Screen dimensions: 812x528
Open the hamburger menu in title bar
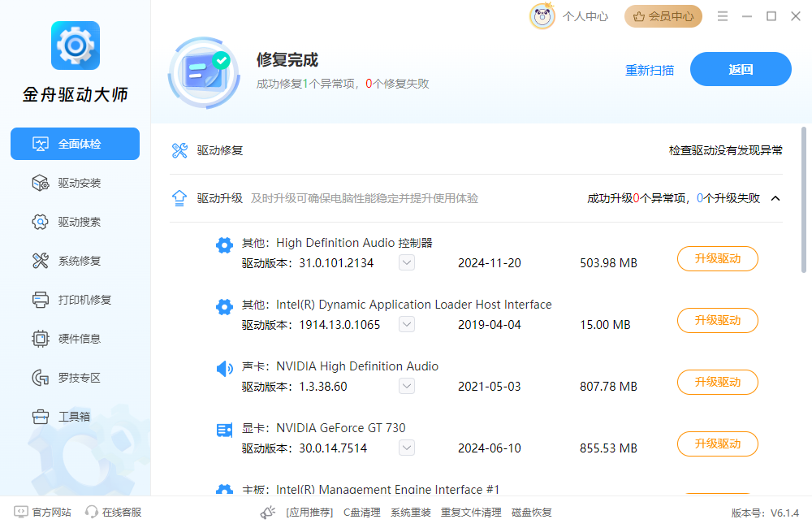(x=723, y=16)
